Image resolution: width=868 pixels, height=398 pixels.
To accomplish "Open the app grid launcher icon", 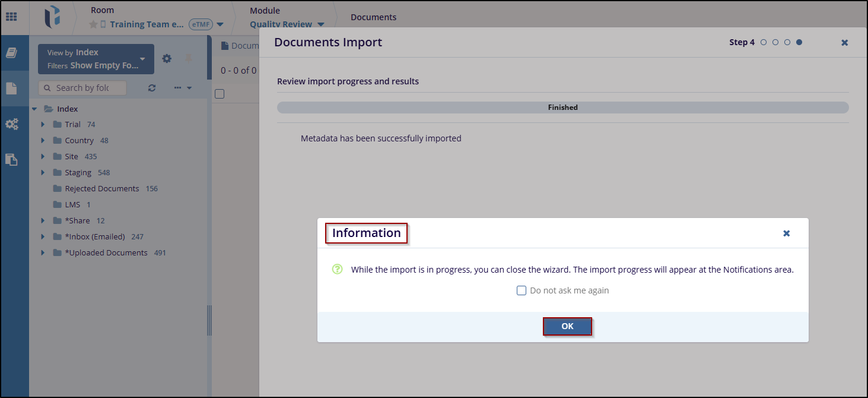I will (x=11, y=17).
